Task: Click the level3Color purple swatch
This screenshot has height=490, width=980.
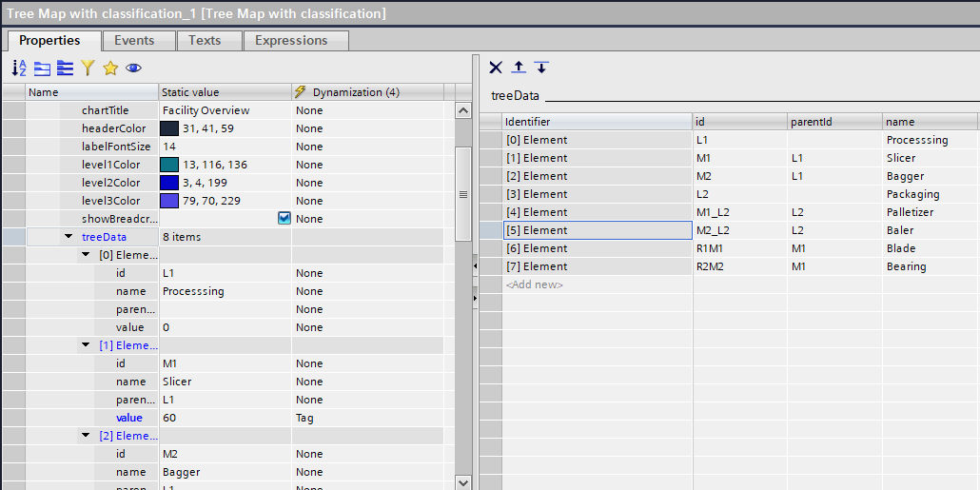Action: pyautogui.click(x=169, y=201)
